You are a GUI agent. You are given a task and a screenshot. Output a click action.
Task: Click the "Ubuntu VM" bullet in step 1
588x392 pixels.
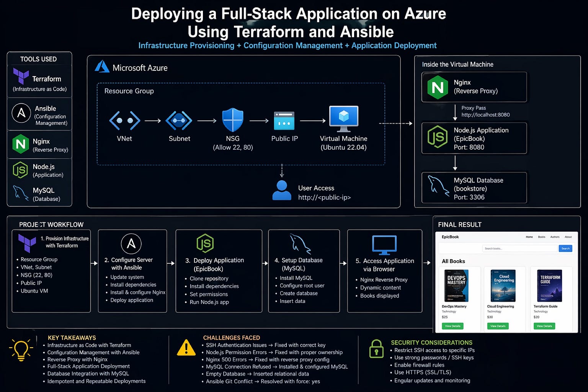(x=34, y=291)
